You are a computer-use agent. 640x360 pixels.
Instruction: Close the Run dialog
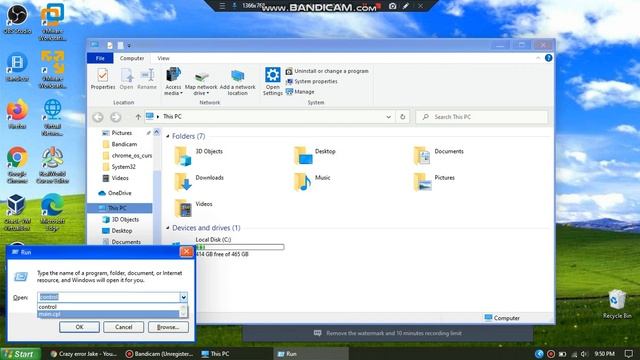(186, 252)
